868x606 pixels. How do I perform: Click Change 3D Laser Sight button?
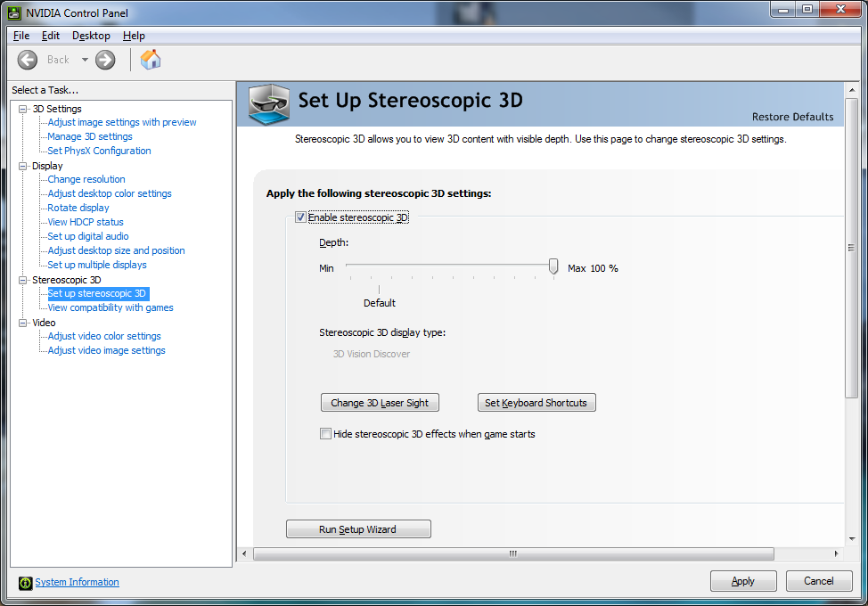point(380,403)
